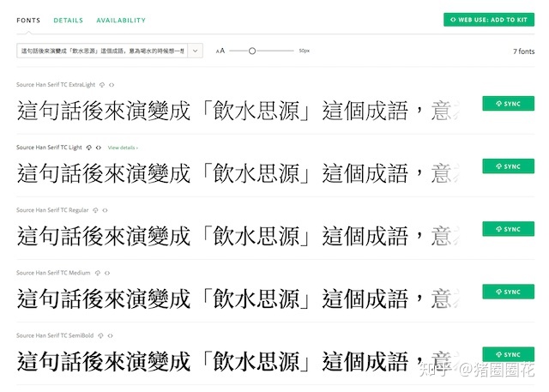
Task: Open the FONTS tab
Action: (28, 21)
